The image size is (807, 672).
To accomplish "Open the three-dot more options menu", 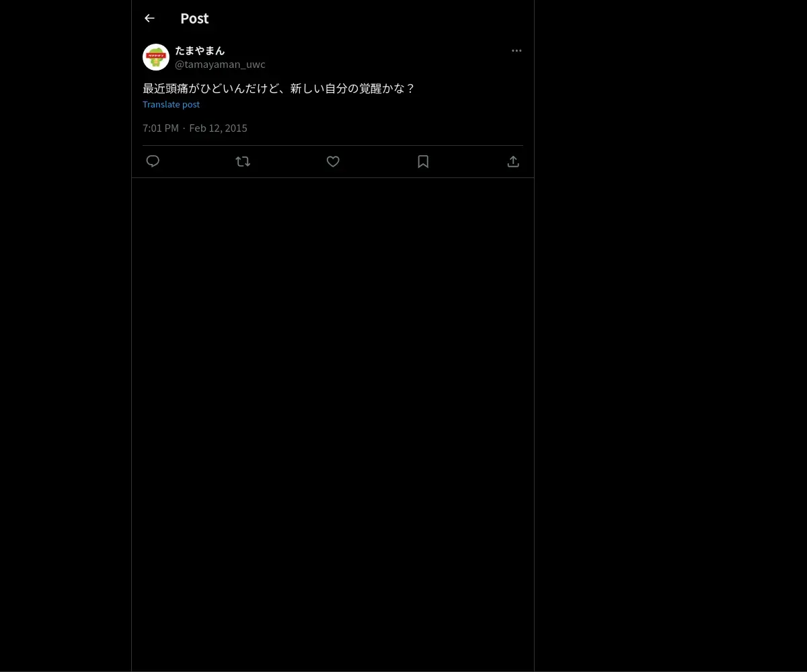I will pyautogui.click(x=516, y=50).
